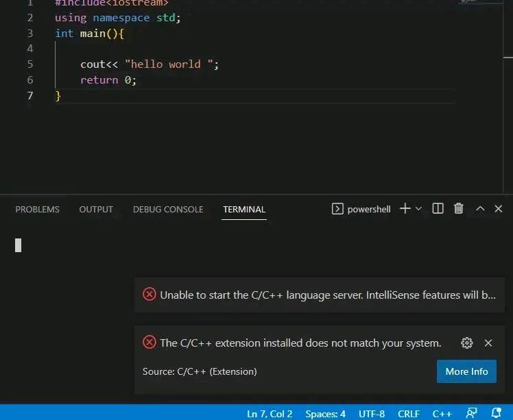This screenshot has height=420, width=513.
Task: Click the More Info button
Action: click(x=466, y=371)
